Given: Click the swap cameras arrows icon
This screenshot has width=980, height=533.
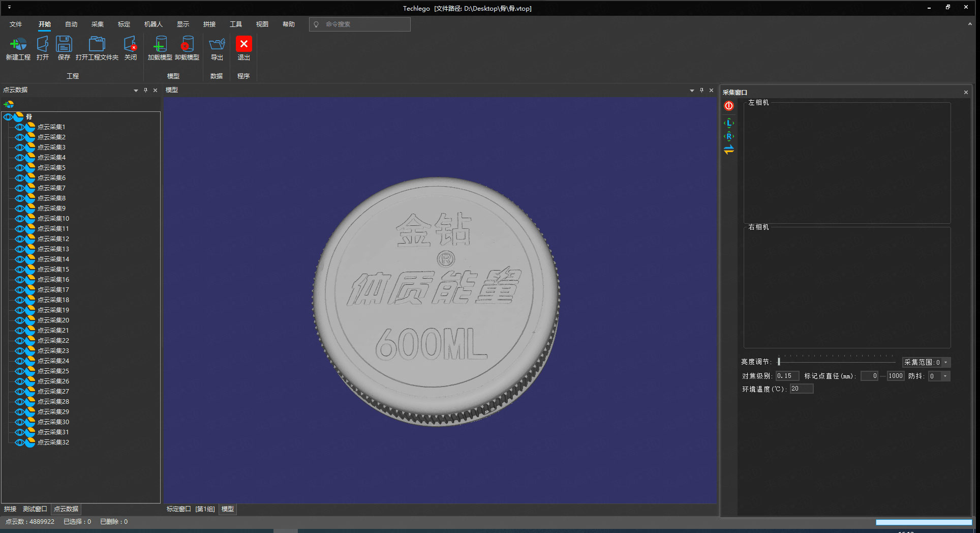Looking at the screenshot, I should 729,150.
